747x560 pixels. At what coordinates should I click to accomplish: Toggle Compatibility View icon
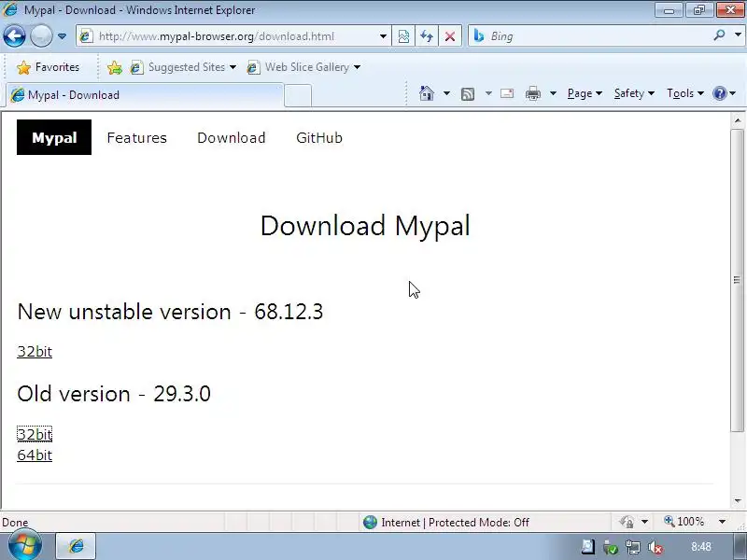(403, 36)
